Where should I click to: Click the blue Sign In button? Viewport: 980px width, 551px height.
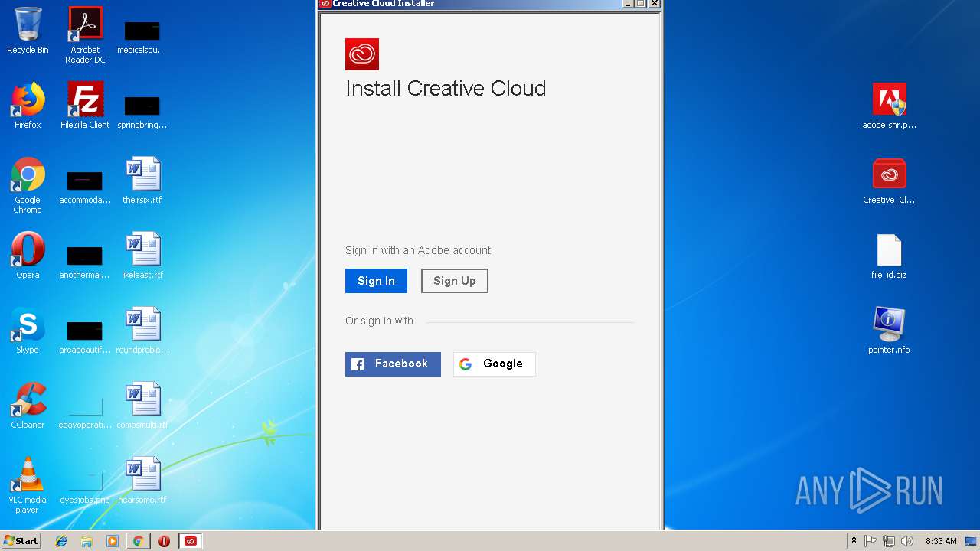pos(376,281)
